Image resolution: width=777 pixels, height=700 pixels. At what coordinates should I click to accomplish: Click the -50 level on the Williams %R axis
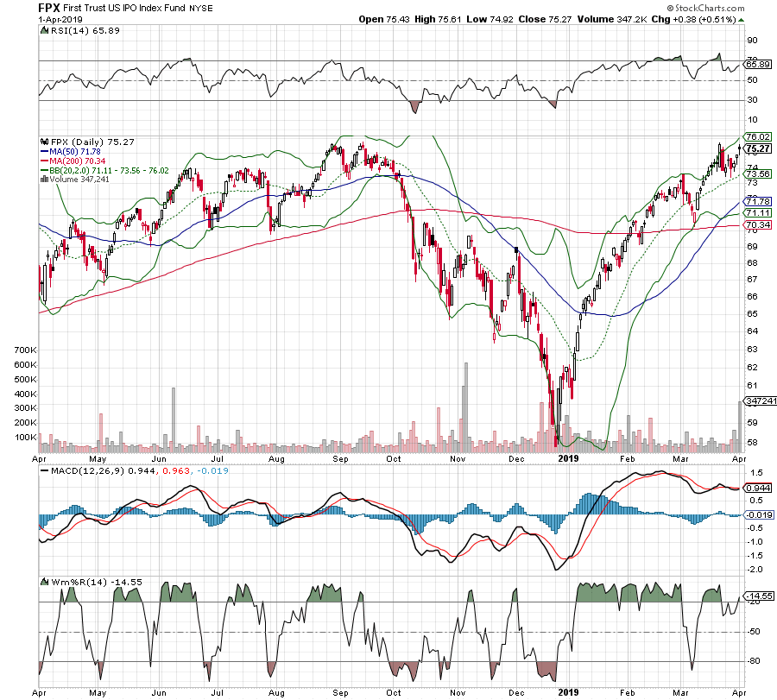tap(753, 632)
